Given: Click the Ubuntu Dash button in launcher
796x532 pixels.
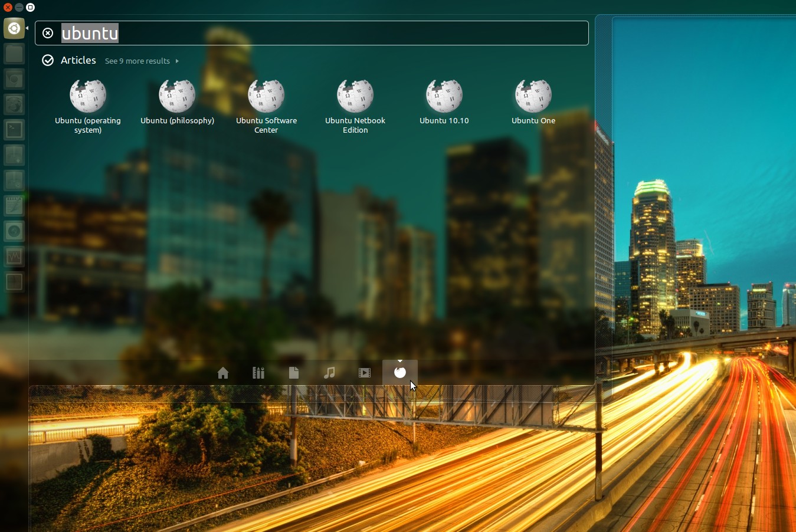Looking at the screenshot, I should click(14, 28).
